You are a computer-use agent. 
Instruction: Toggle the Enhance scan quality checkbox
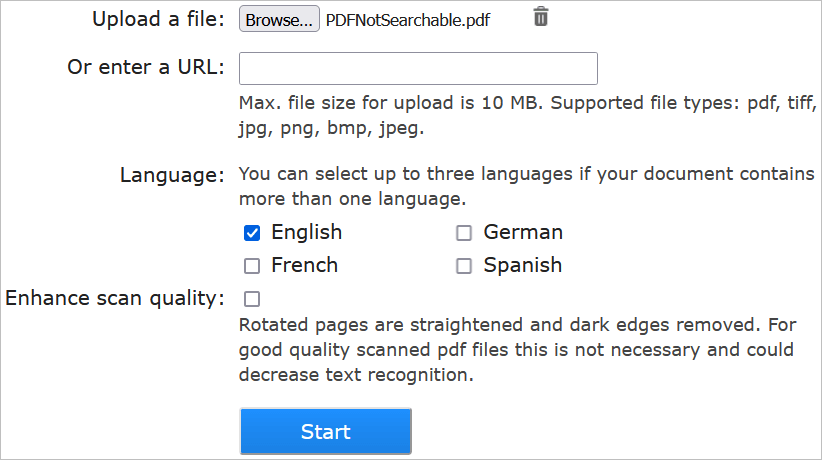[x=252, y=298]
